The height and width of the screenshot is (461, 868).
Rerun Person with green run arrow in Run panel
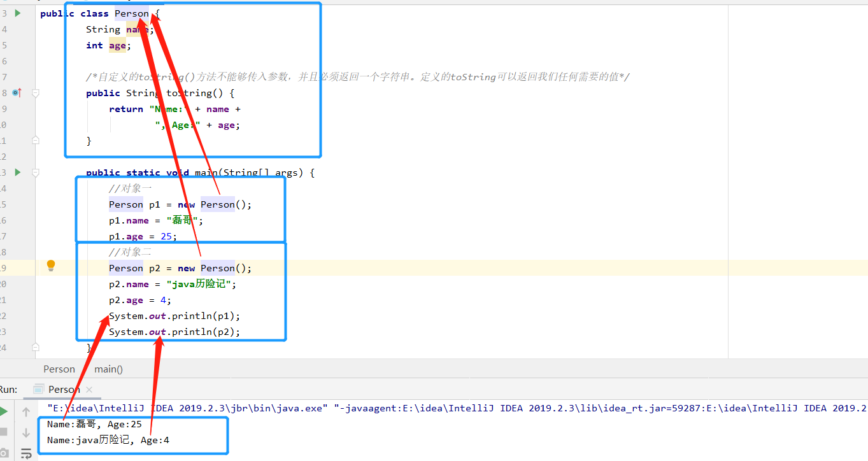tap(3, 411)
